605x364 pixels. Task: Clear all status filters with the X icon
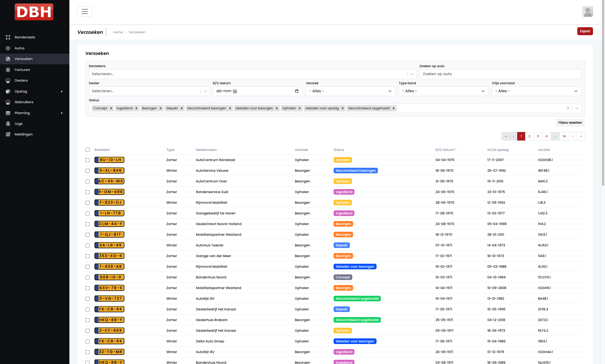(568, 108)
